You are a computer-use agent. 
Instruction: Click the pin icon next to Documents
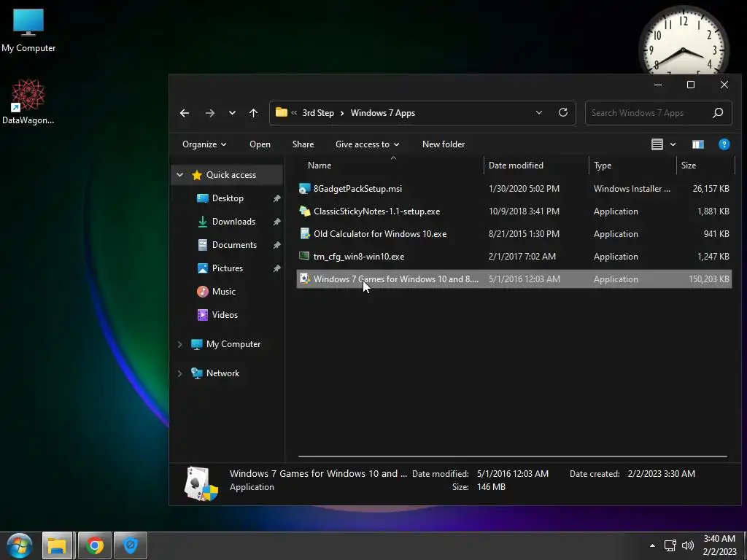coord(276,245)
